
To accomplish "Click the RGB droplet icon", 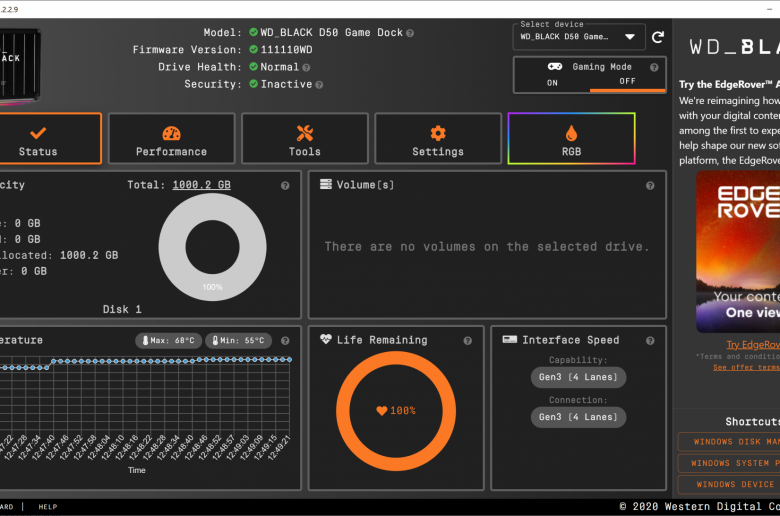I will click(572, 133).
